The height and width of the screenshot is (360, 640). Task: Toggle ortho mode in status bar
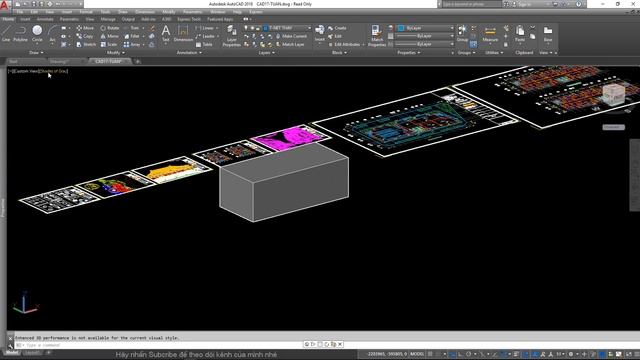coord(460,354)
